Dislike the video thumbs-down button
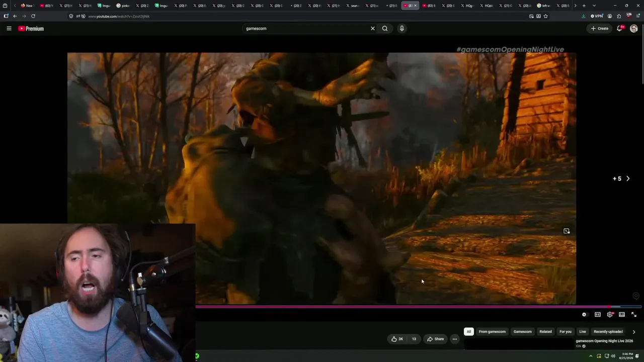This screenshot has height=362, width=644. (414, 339)
